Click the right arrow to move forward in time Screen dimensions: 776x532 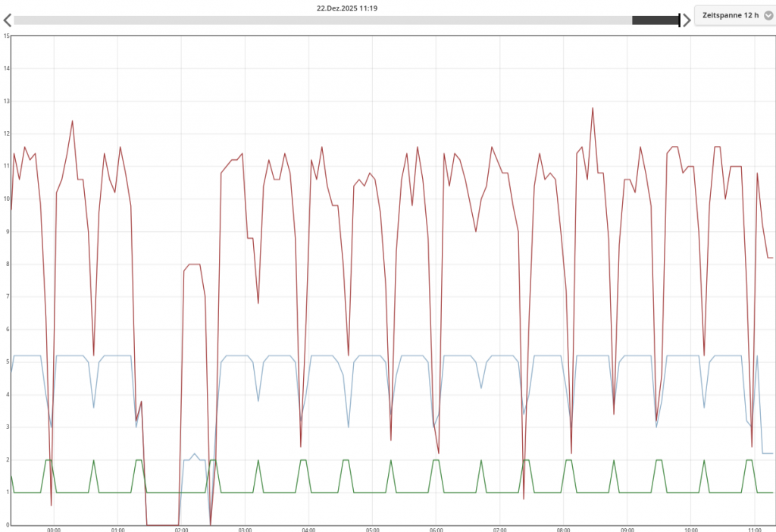tap(687, 20)
